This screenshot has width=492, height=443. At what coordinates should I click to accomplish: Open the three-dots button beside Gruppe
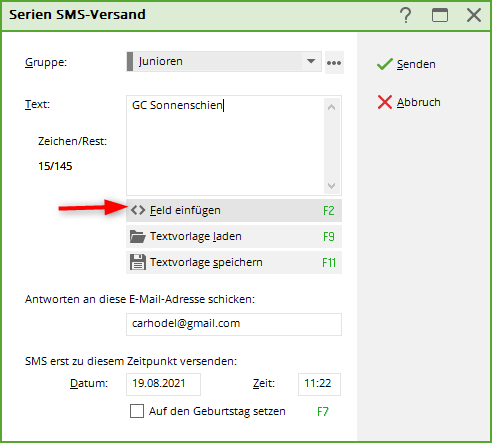(x=334, y=63)
